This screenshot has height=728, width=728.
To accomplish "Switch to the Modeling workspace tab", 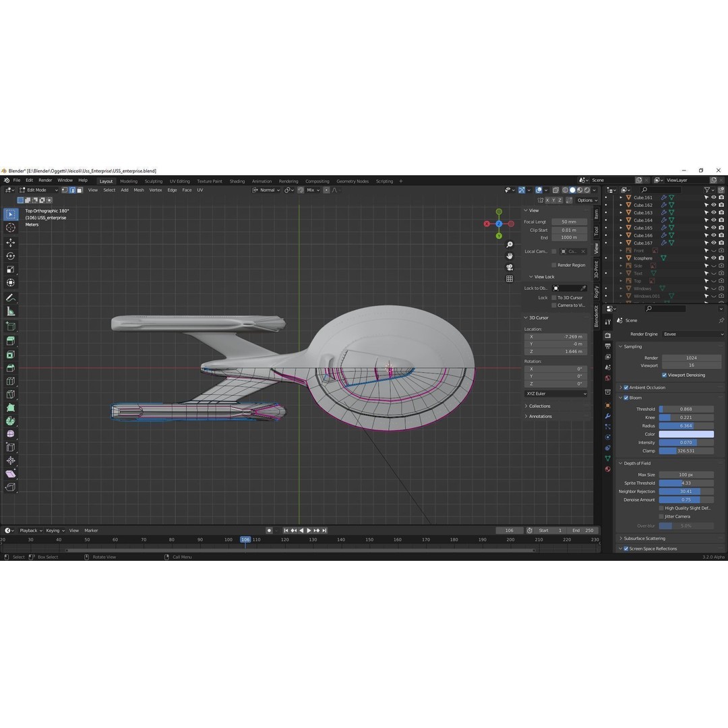I will [129, 181].
